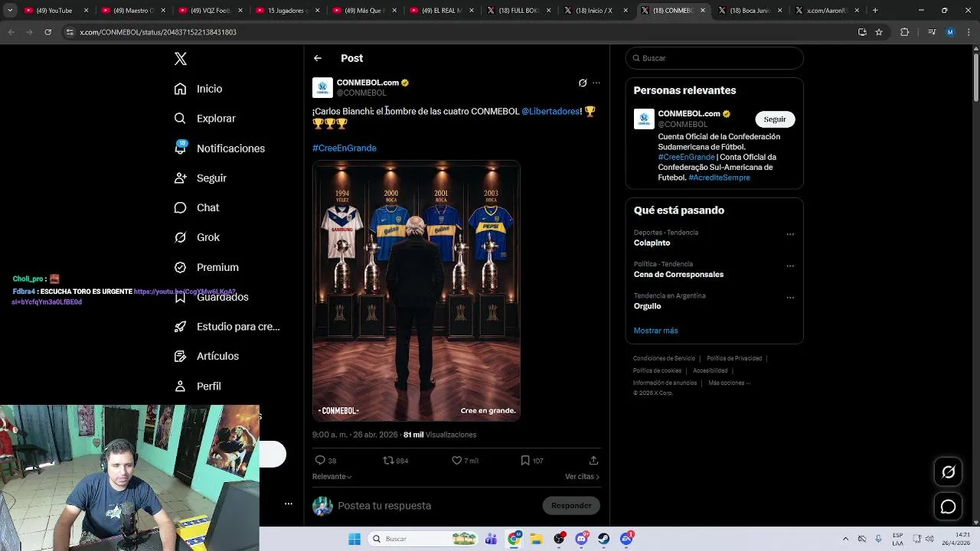Click the browser address bar URL

point(158,32)
